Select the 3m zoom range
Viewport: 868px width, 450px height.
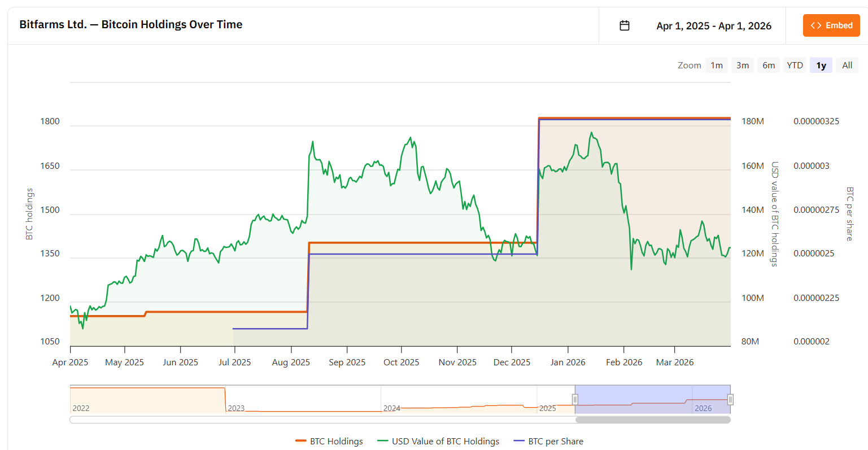click(743, 65)
